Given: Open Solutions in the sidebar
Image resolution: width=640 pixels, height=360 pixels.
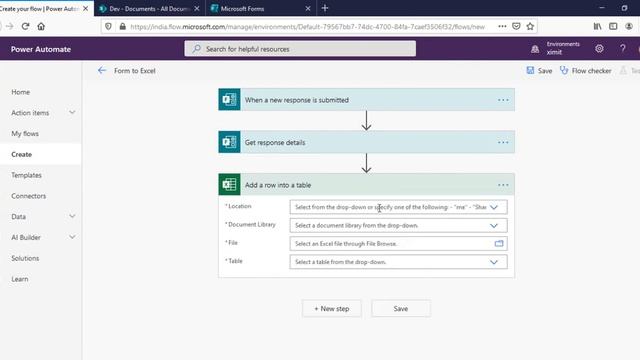Looking at the screenshot, I should (25, 258).
